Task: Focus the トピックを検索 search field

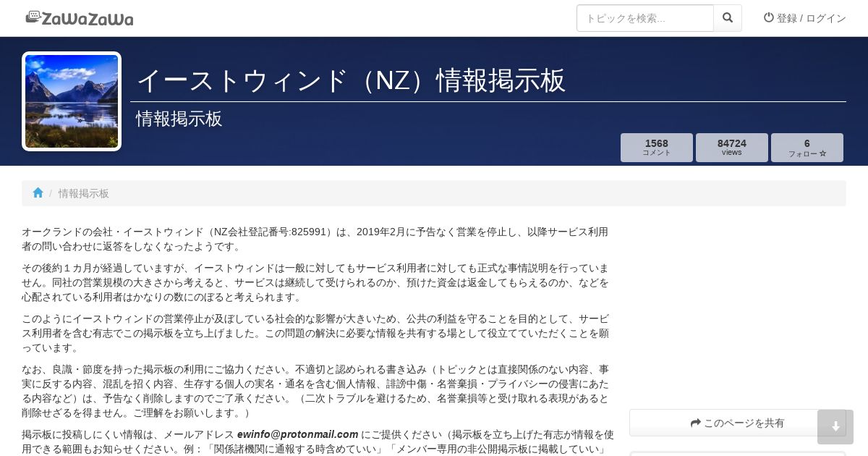Action: [x=645, y=18]
